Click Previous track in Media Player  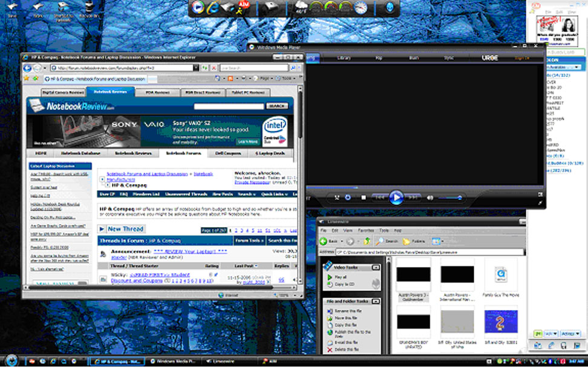(380, 197)
